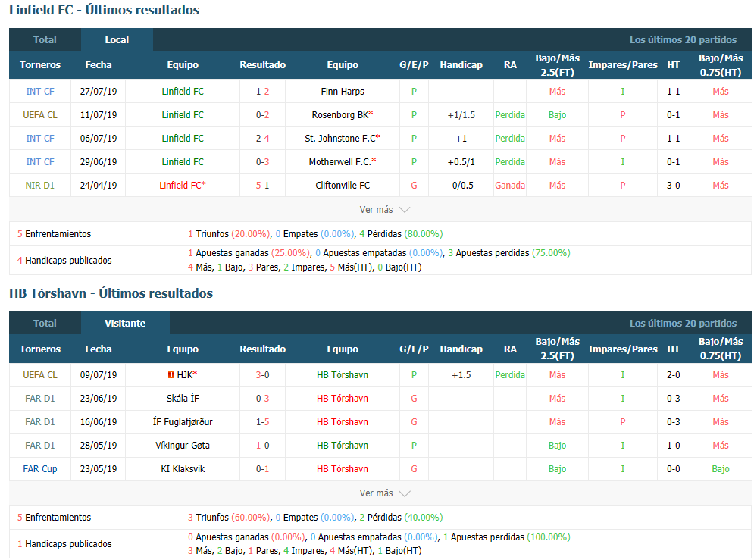The width and height of the screenshot is (754, 560).
Task: Open the Víkingur Gøta team link
Action: 183,446
